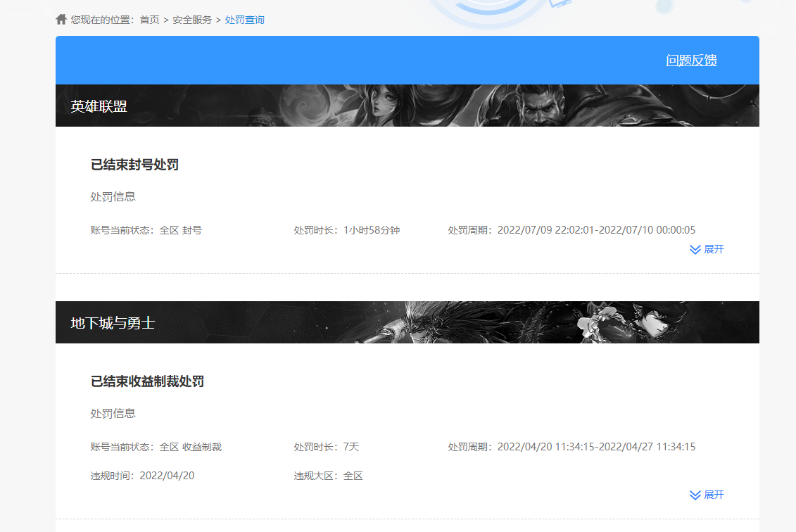Open the 问题反馈 feedback link
Viewport: 796px width, 532px height.
(x=691, y=61)
